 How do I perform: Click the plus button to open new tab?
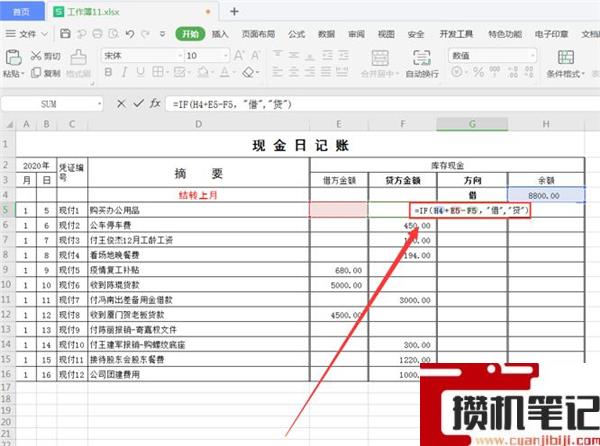pos(234,11)
